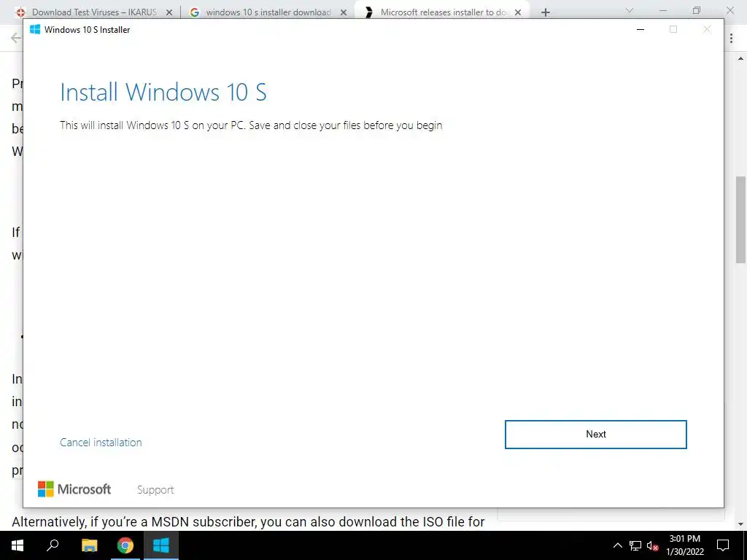Open Chrome three-dot menu

(x=731, y=38)
